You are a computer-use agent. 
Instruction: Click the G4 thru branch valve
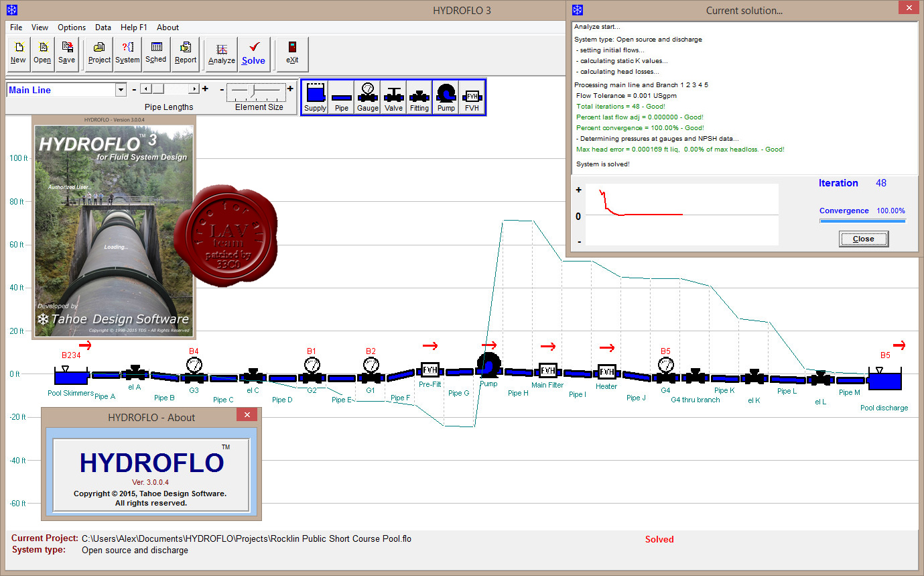pos(696,376)
